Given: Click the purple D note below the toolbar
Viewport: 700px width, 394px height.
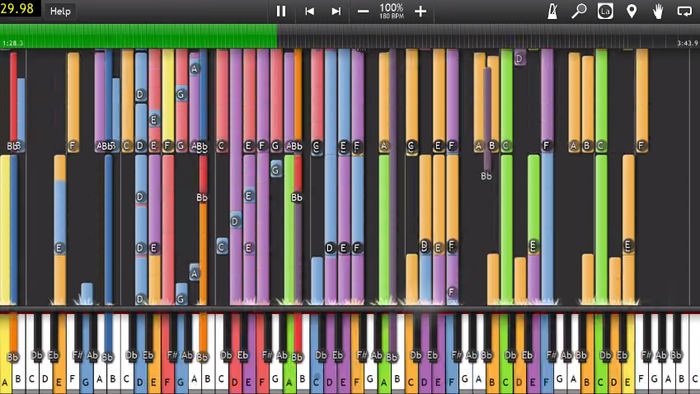Looking at the screenshot, I should pyautogui.click(x=520, y=58).
